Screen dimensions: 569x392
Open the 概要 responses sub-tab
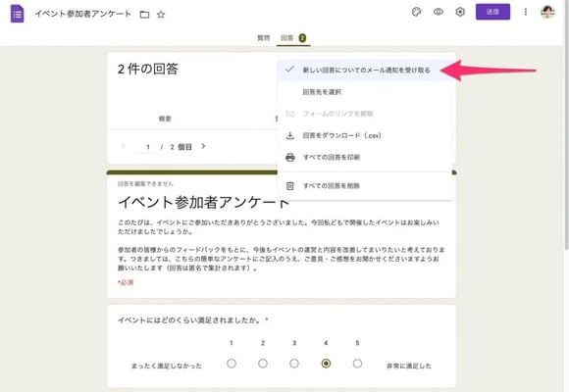pos(165,119)
